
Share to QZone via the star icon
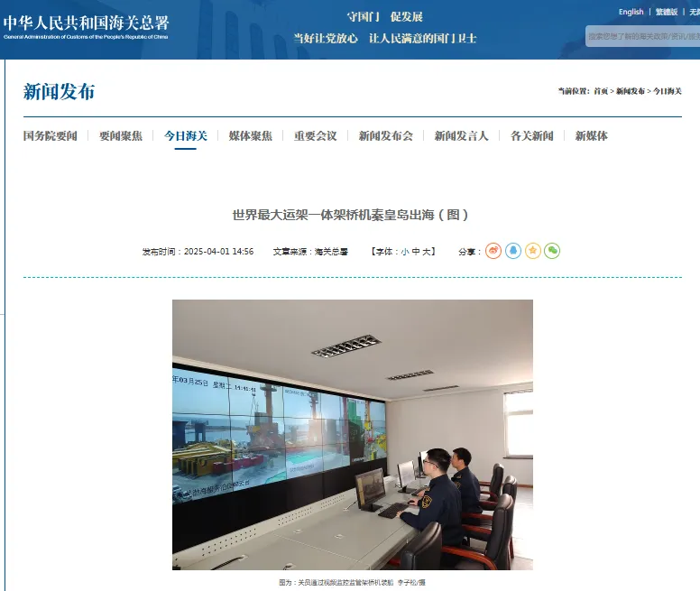(532, 251)
